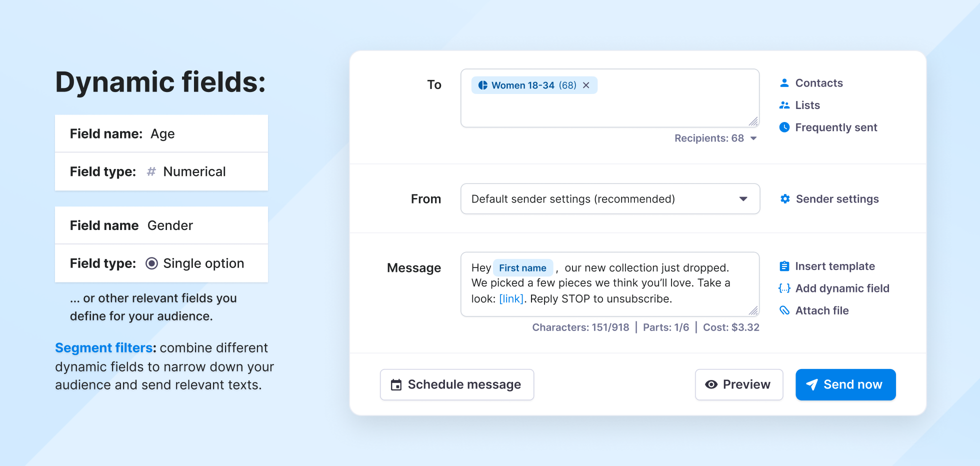This screenshot has width=980, height=466.
Task: Remove the Women 18-34 recipient chip
Action: click(586, 85)
